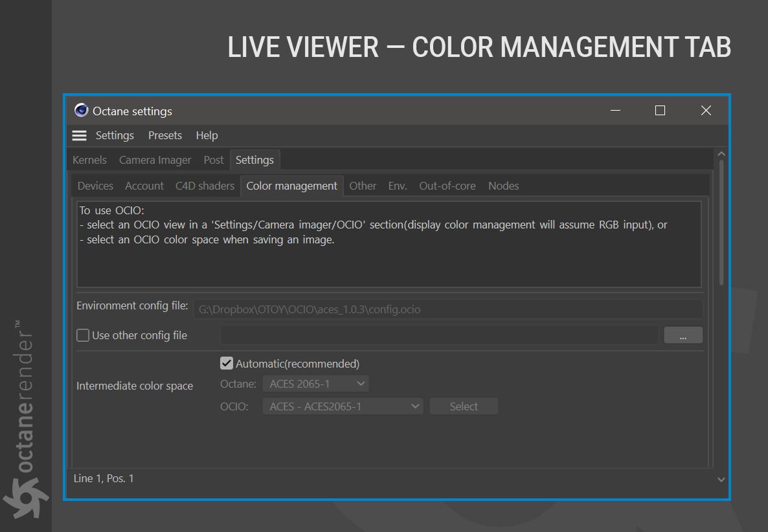Image resolution: width=768 pixels, height=532 pixels.
Task: Click the browse (...) button for config file
Action: (683, 335)
